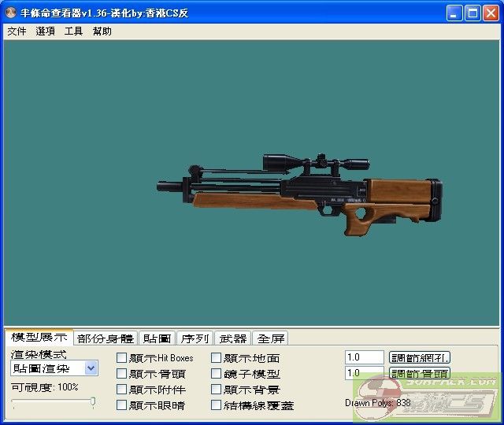Switch to the 貼圖 tab
This screenshot has width=504, height=425.
coord(157,338)
